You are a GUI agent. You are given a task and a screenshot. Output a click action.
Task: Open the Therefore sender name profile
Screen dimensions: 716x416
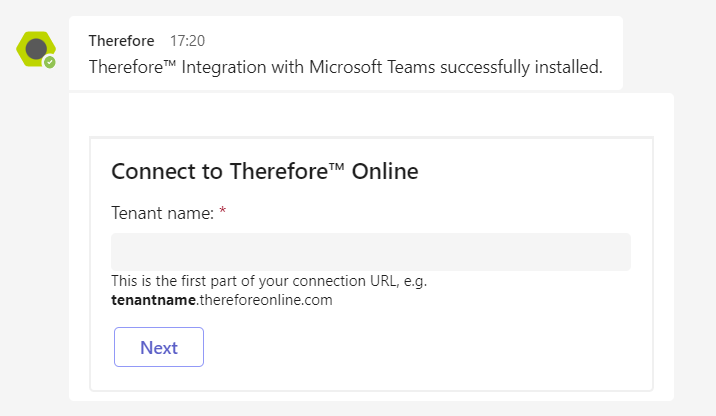121,41
